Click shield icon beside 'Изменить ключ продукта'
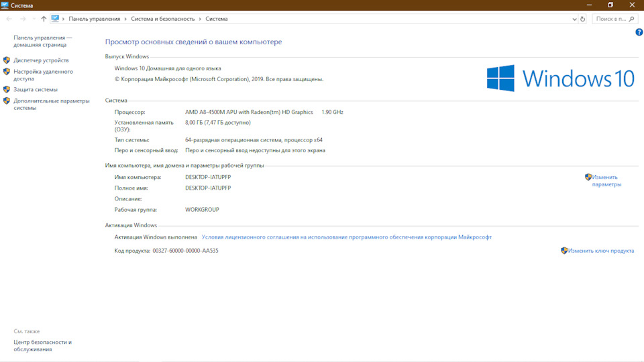The width and height of the screenshot is (644, 362). click(564, 250)
